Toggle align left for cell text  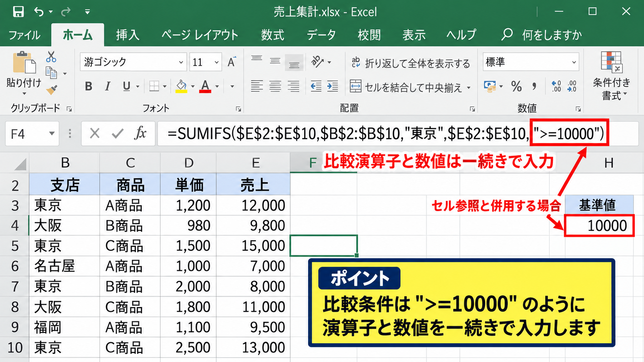(257, 86)
